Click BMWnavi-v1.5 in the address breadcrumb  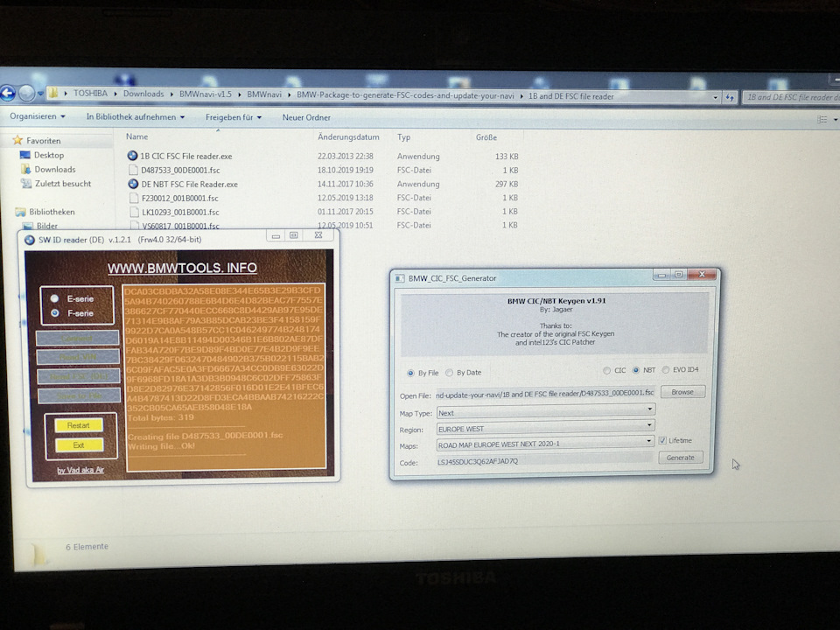tap(205, 94)
